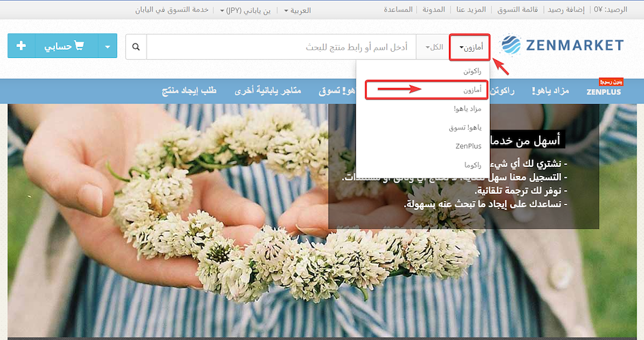Expand the account dropdown caret beside حسابي
The height and width of the screenshot is (340, 644).
[x=108, y=46]
